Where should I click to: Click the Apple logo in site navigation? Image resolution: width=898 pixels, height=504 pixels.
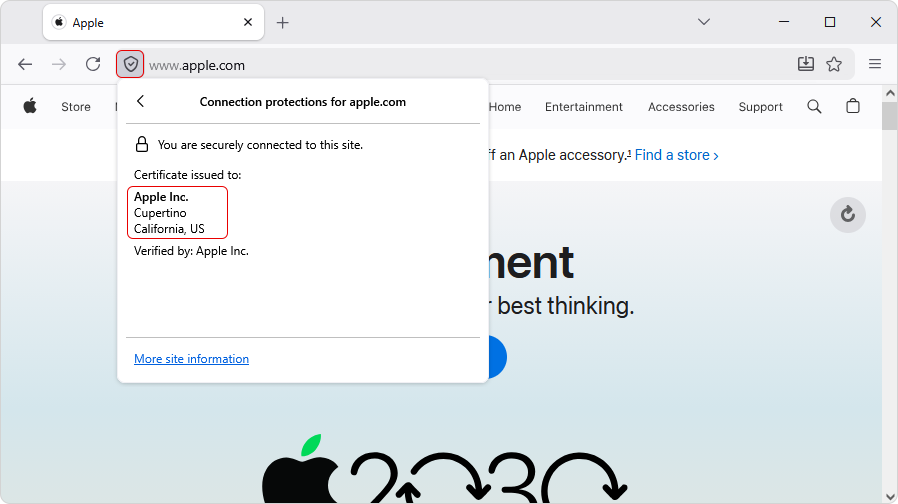point(30,107)
